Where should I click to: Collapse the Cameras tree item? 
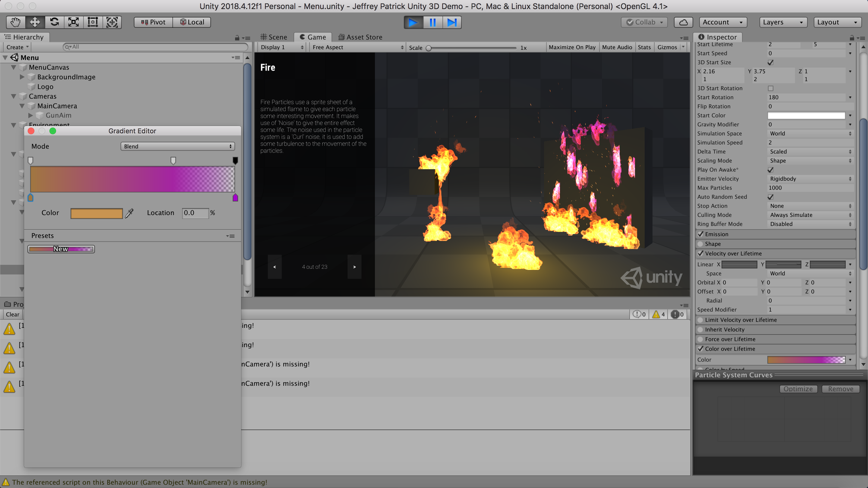point(14,97)
